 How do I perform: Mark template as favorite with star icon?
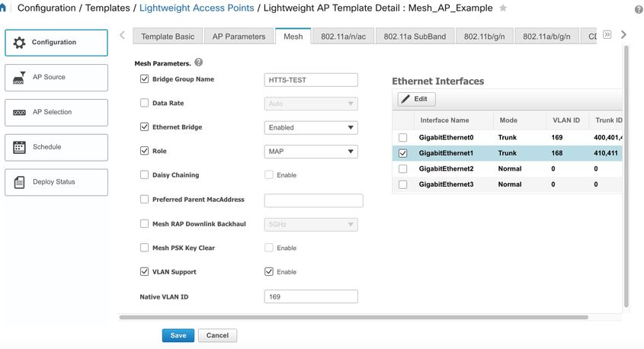click(x=503, y=8)
